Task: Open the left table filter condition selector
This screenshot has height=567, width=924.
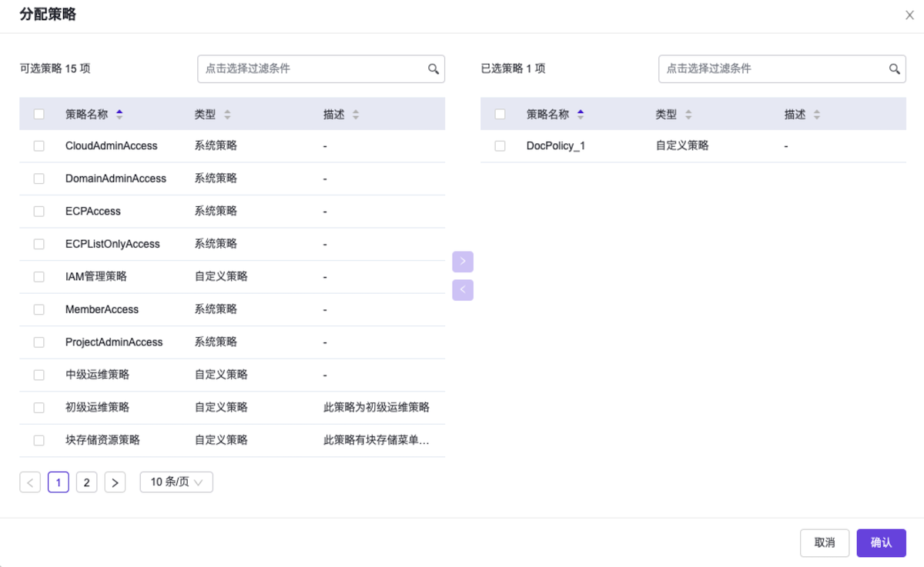Action: pos(308,68)
